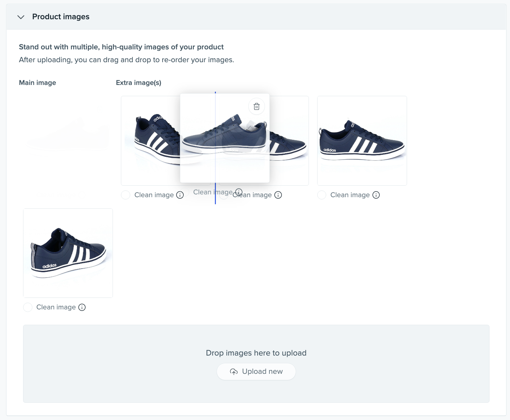The height and width of the screenshot is (420, 510).
Task: Click info icon on the dragged card's Clean image label
Action: [x=239, y=192]
